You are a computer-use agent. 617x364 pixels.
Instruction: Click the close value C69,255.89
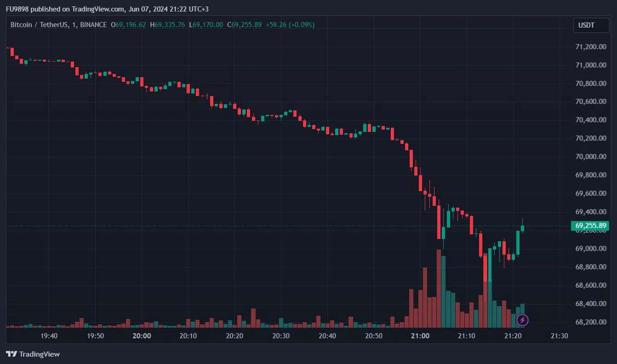[x=245, y=25]
